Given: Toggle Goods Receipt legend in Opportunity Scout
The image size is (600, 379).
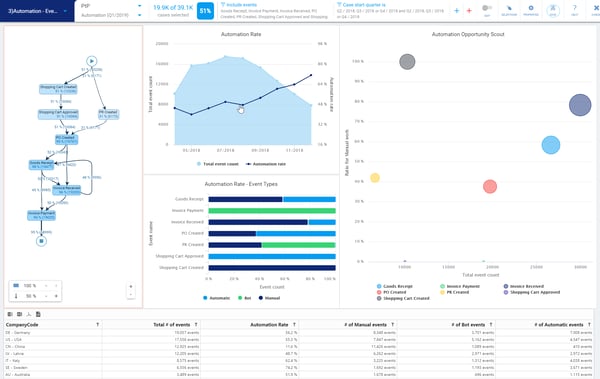Looking at the screenshot, I should click(395, 286).
